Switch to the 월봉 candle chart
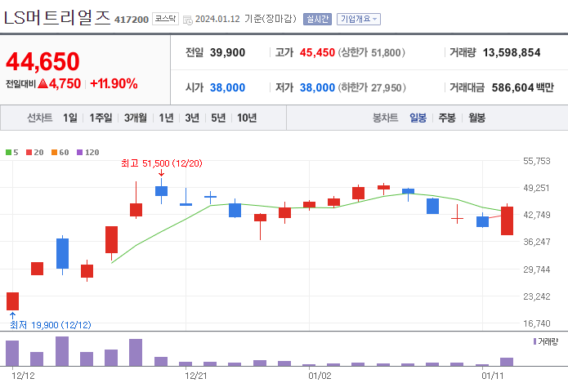 [476, 118]
